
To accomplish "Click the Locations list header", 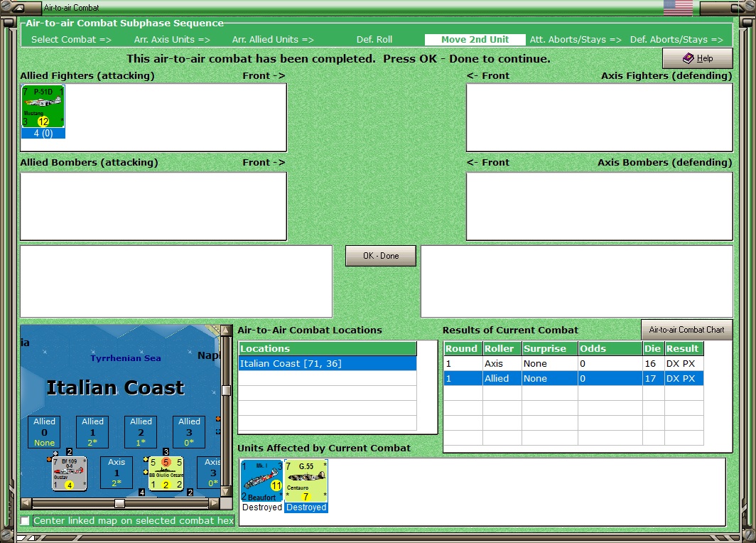I will coord(328,349).
